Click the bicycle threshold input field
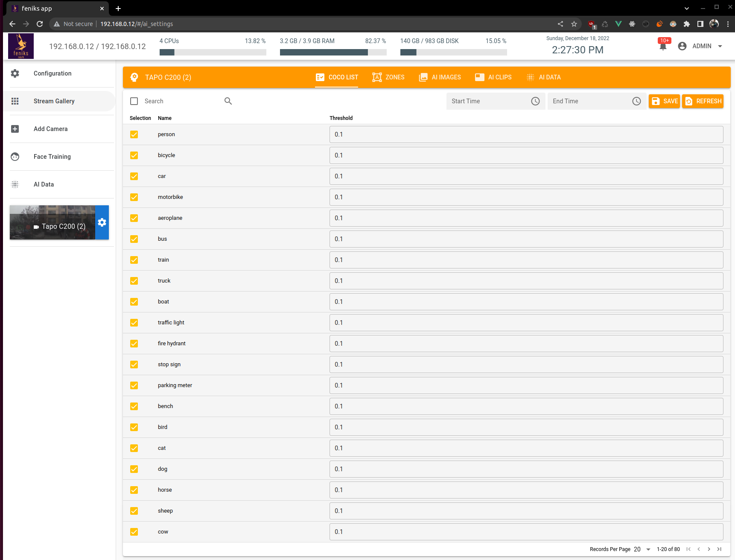 (526, 155)
